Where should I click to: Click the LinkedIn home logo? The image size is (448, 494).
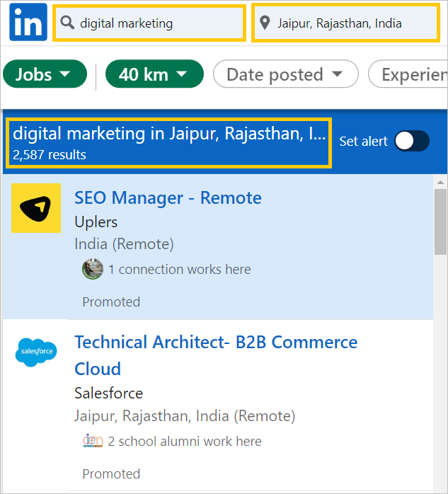(28, 22)
